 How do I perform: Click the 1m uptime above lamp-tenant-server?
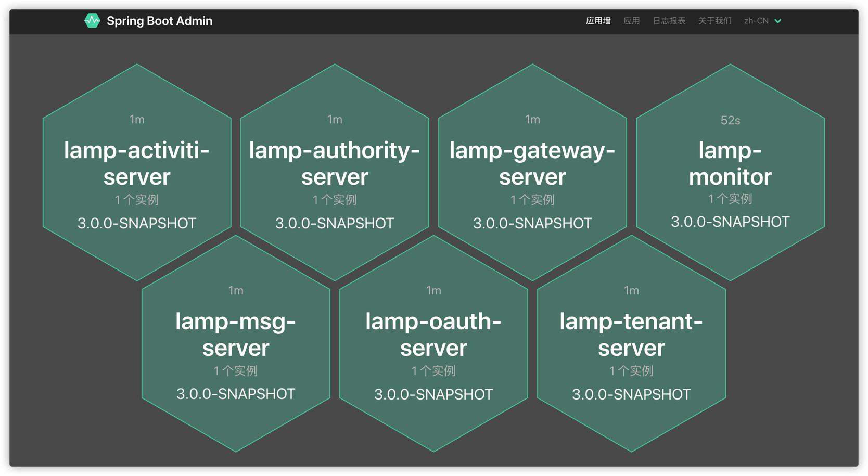click(x=631, y=291)
